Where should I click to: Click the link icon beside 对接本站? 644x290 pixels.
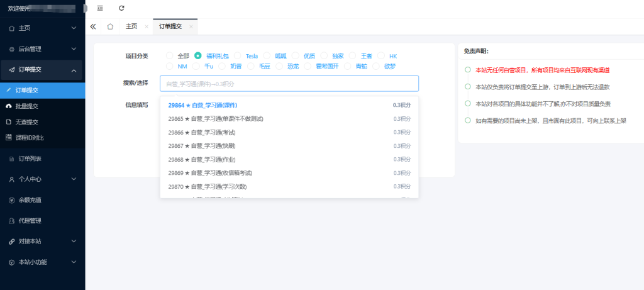[x=11, y=241]
